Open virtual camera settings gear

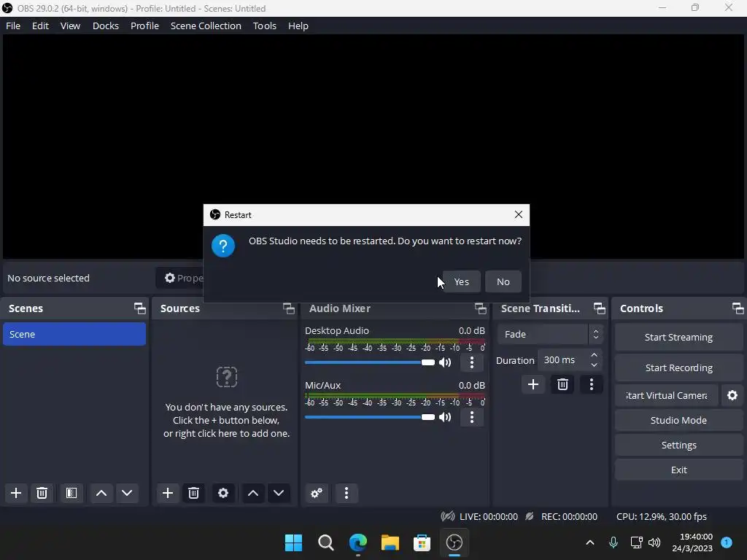[x=732, y=395]
